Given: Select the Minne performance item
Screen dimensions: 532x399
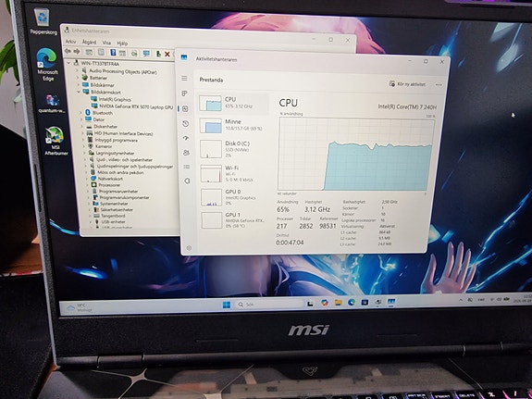Looking at the screenshot, I should [x=234, y=125].
